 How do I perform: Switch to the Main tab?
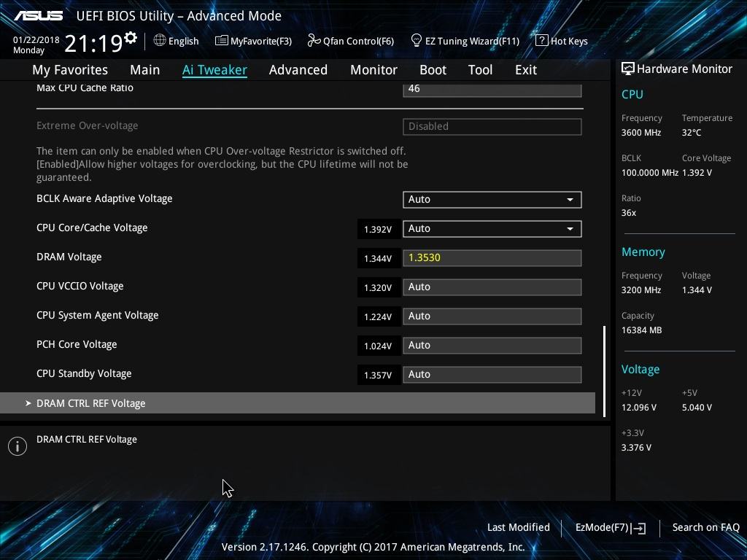tap(145, 70)
